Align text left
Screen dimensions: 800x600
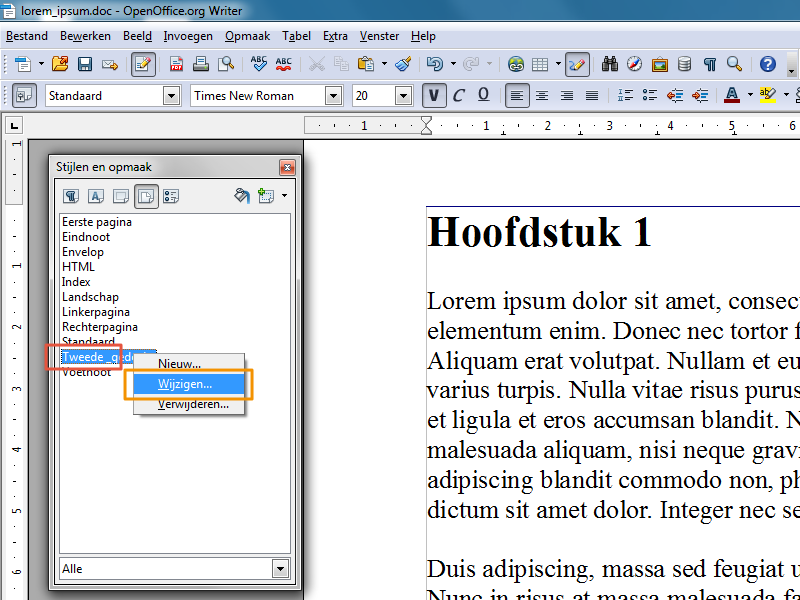(x=517, y=95)
